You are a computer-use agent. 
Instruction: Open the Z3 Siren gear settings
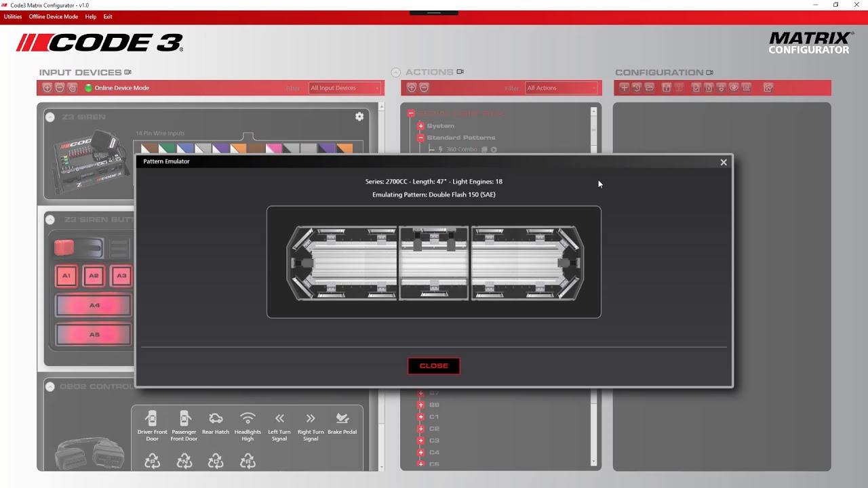pyautogui.click(x=359, y=117)
